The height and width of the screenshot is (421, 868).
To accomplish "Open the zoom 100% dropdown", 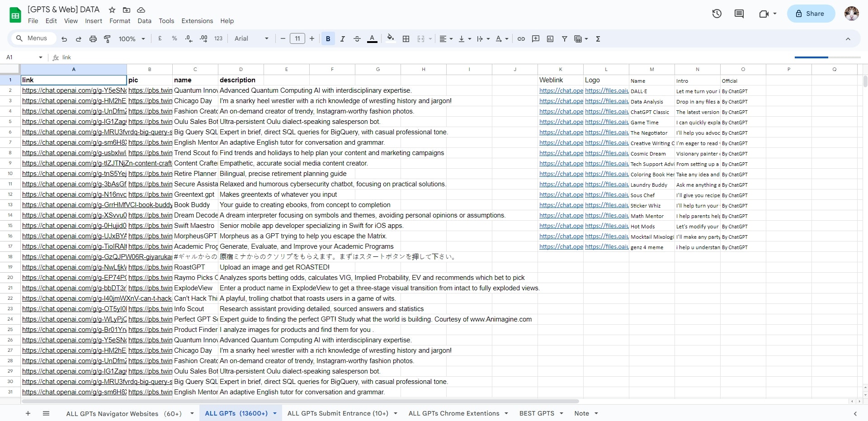I will [132, 39].
